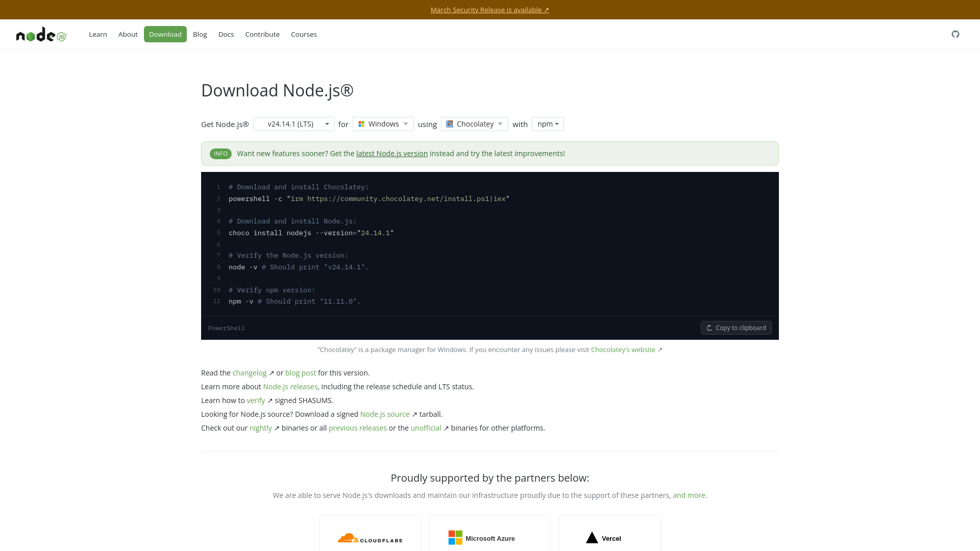This screenshot has width=980, height=551.
Task: Open the Docs nav item
Action: tap(226, 34)
